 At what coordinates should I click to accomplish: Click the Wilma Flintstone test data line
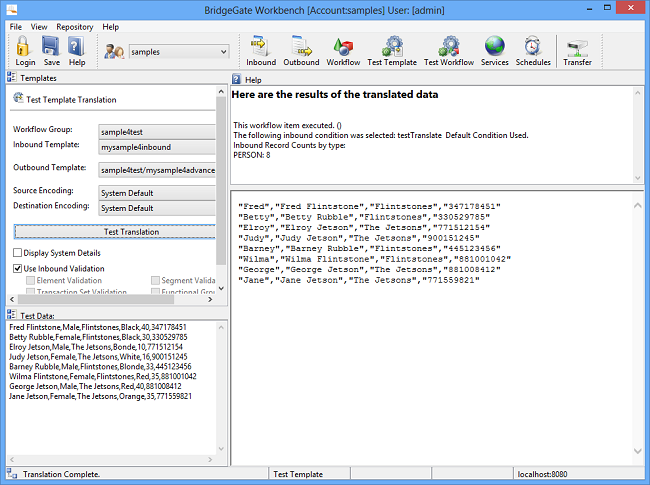point(103,376)
